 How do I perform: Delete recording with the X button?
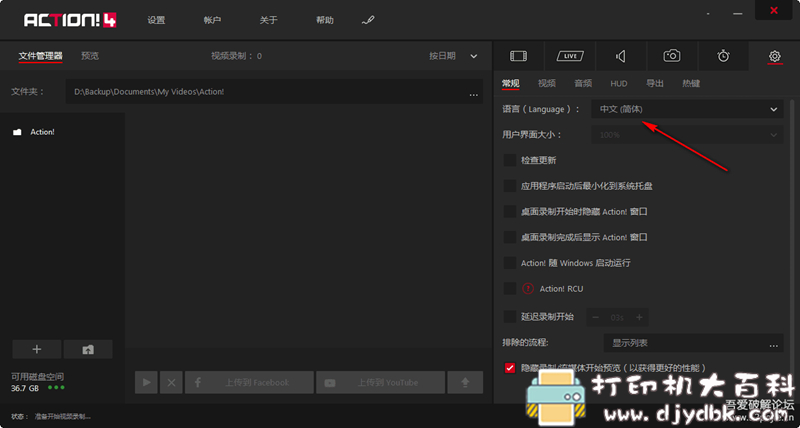click(171, 383)
